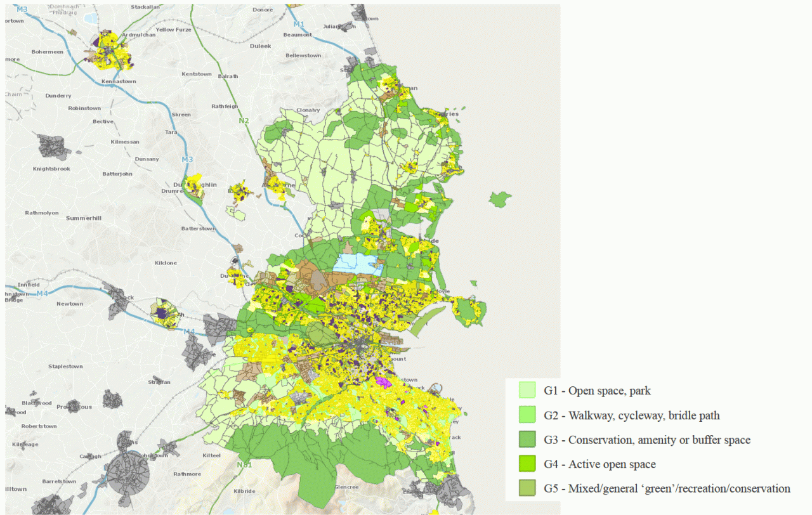Select the Robinstown place name
The height and width of the screenshot is (515, 812).
tap(84, 108)
